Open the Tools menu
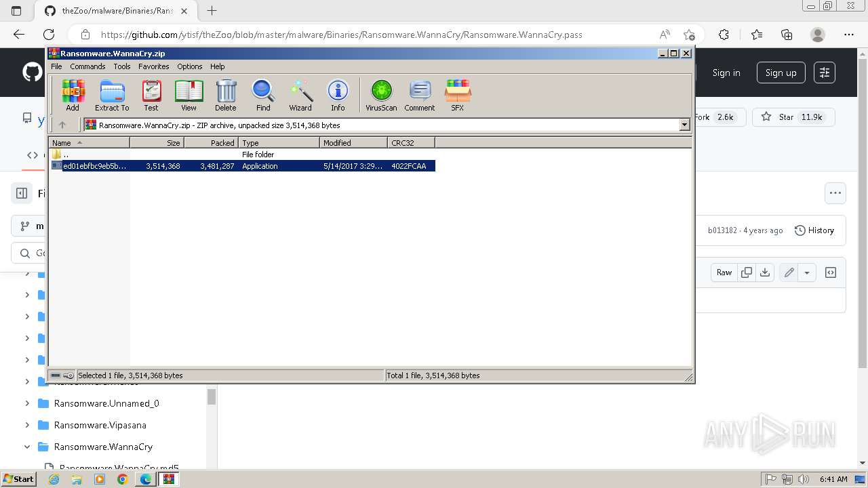 point(122,66)
